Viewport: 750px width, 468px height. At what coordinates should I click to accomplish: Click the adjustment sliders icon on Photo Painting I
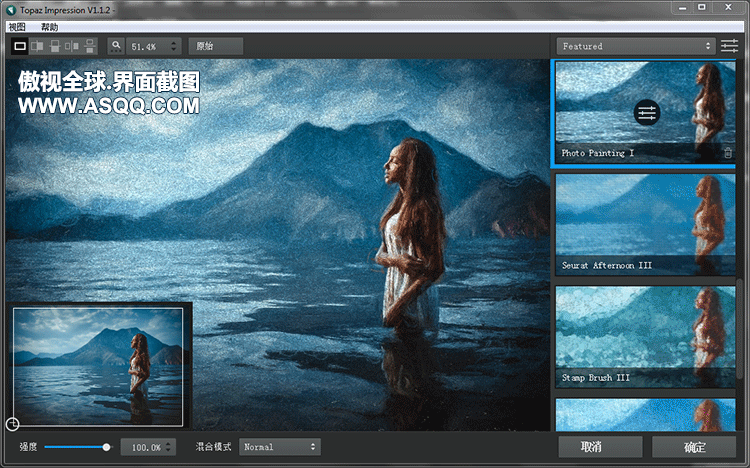coord(647,113)
